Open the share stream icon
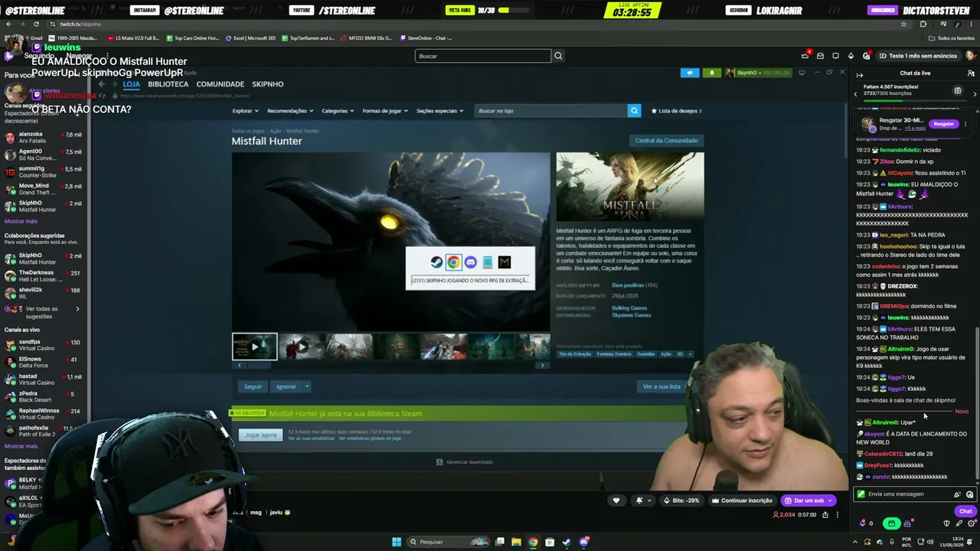 click(x=825, y=515)
